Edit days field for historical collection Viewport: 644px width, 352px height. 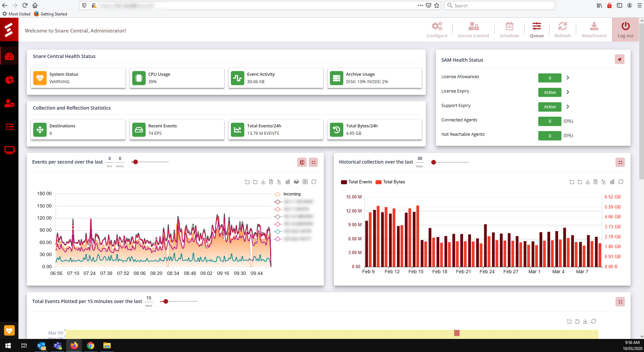[x=420, y=159]
